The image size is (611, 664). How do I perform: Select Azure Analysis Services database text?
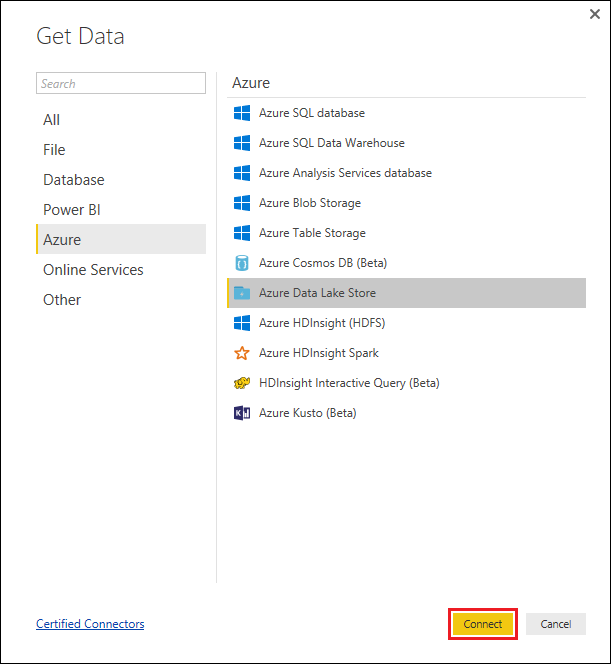(x=346, y=173)
